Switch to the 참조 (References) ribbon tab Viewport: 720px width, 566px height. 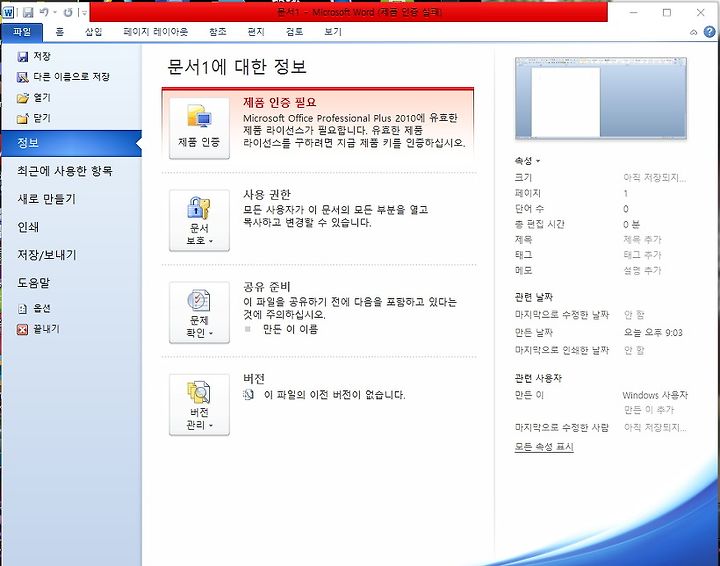point(218,32)
